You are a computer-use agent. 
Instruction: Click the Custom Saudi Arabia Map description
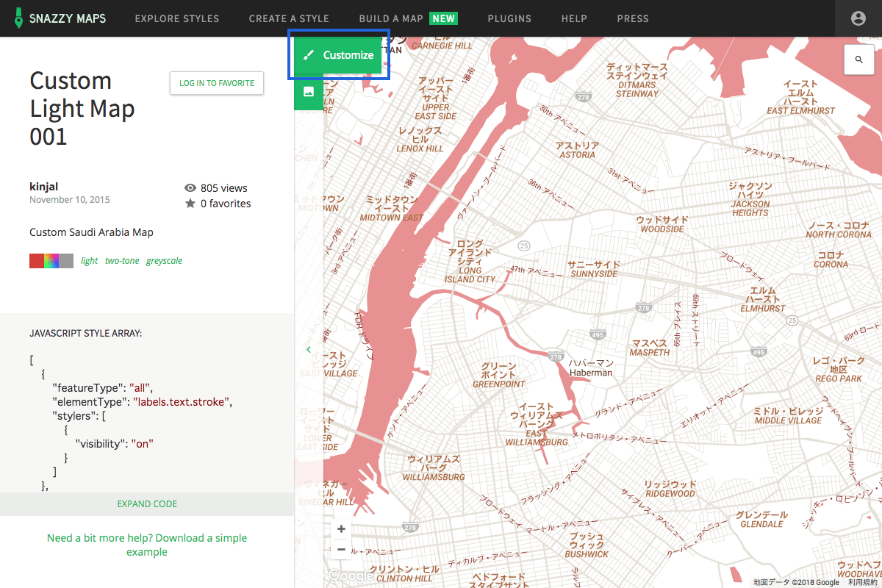click(91, 232)
